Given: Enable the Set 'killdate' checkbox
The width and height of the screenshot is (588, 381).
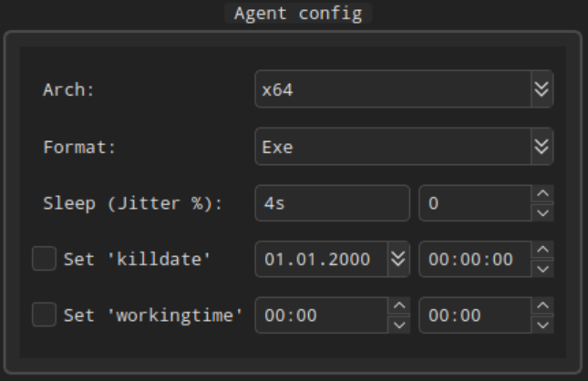Looking at the screenshot, I should click(45, 258).
